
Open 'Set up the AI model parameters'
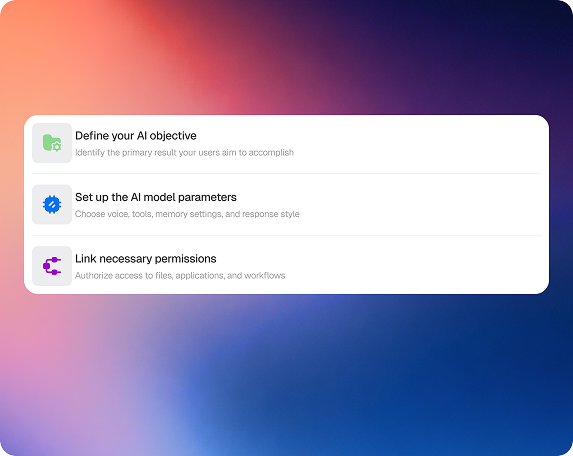[156, 197]
